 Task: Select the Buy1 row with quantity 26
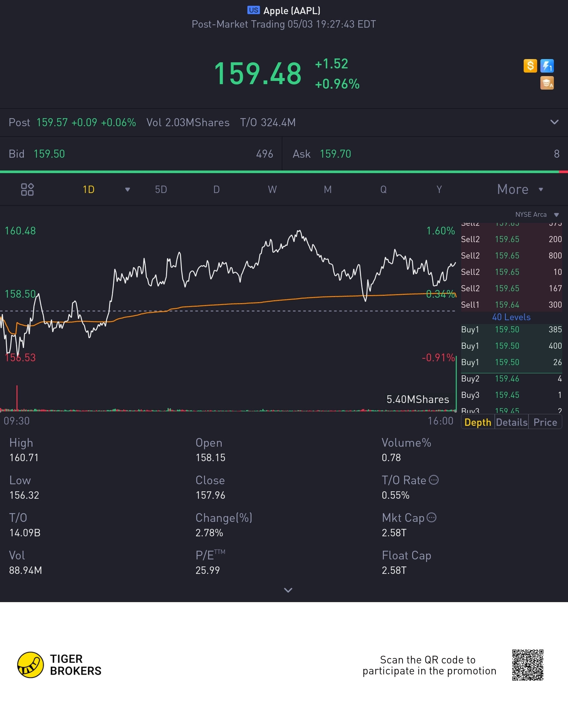[x=511, y=362]
